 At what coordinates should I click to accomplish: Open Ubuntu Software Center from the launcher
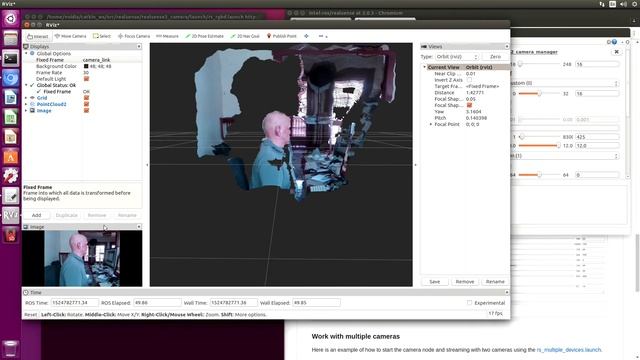click(x=11, y=157)
